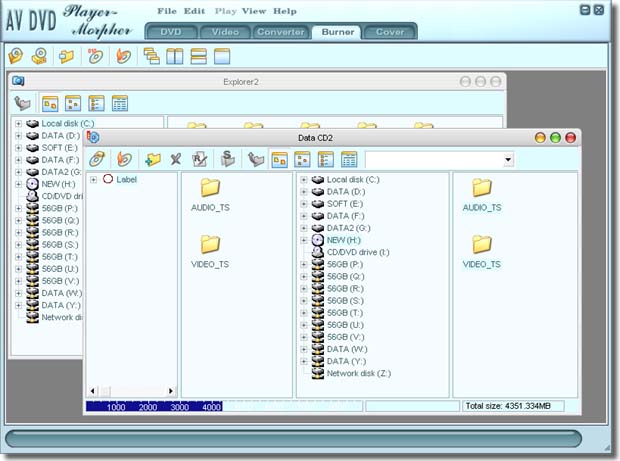Click the Total size status text
Viewport: 620px width, 461px height.
click(x=508, y=406)
